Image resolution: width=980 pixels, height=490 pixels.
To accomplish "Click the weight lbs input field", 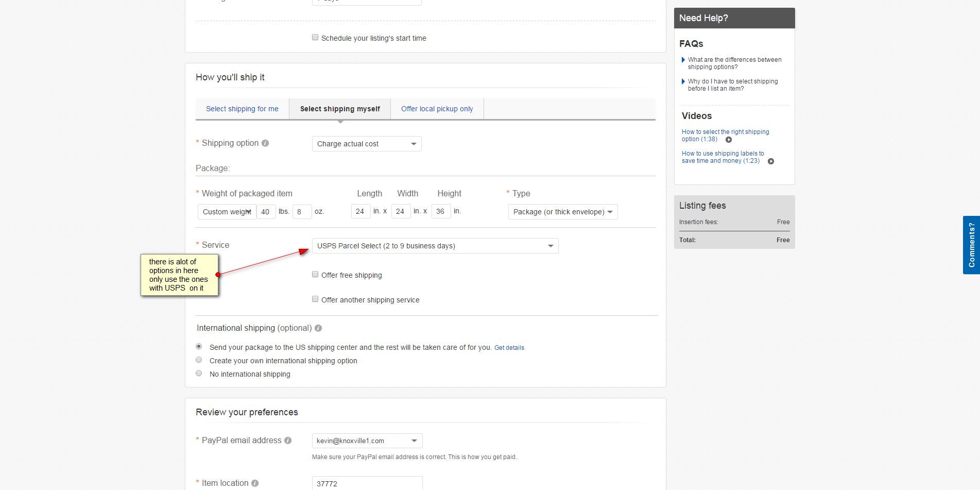I will tap(266, 212).
